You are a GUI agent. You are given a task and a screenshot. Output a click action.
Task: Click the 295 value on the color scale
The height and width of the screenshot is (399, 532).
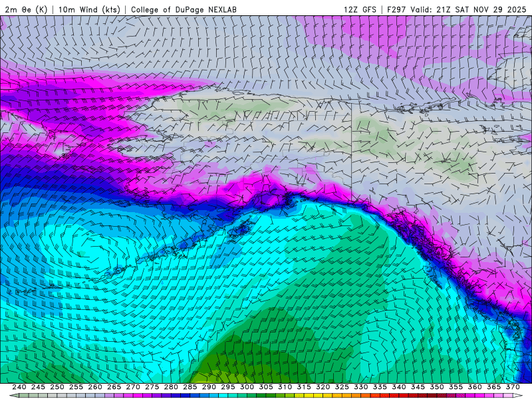pyautogui.click(x=228, y=387)
